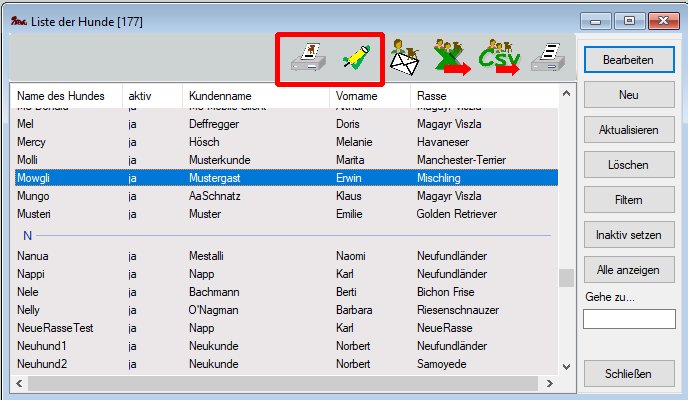Screen dimensions: 688x400
Task: Set the dog inactive with Inaktiv setzen
Action: [628, 235]
